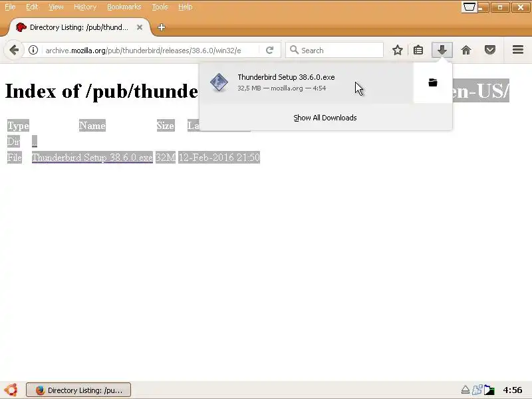Click the display tray icon beside clock
The image size is (532, 399).
click(489, 390)
